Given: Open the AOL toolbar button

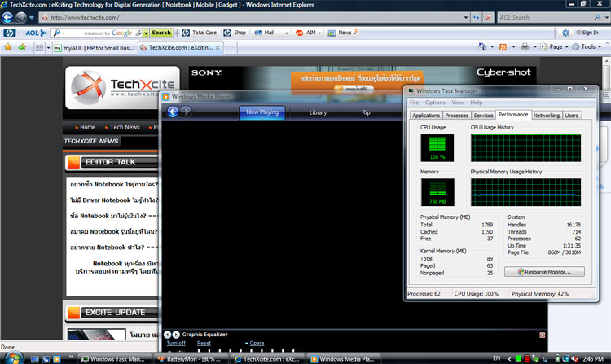Looking at the screenshot, I should point(36,33).
